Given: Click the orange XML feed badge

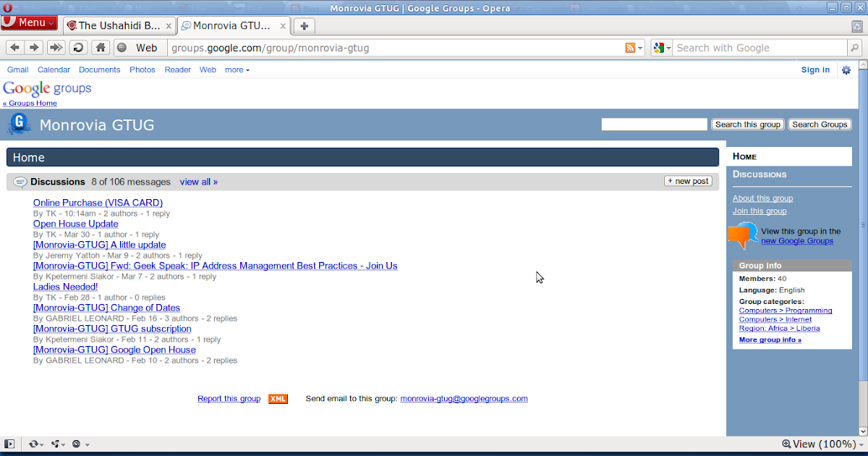Looking at the screenshot, I should [x=278, y=399].
